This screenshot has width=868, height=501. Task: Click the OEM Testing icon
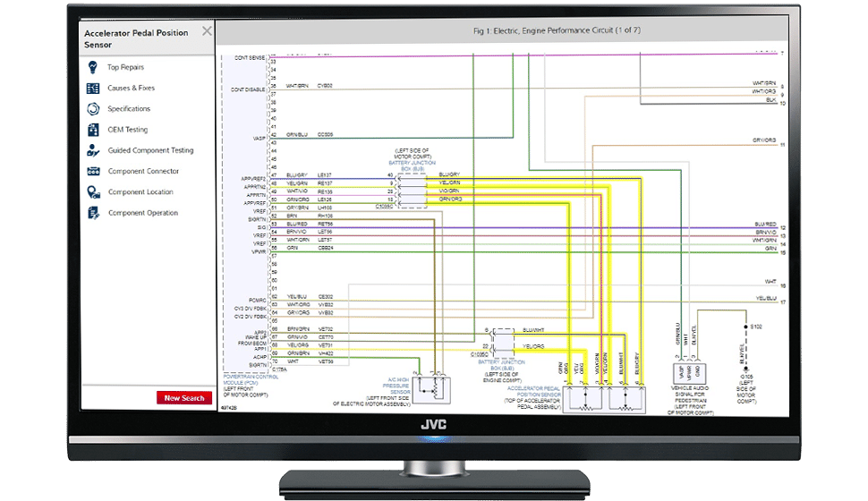[93, 130]
